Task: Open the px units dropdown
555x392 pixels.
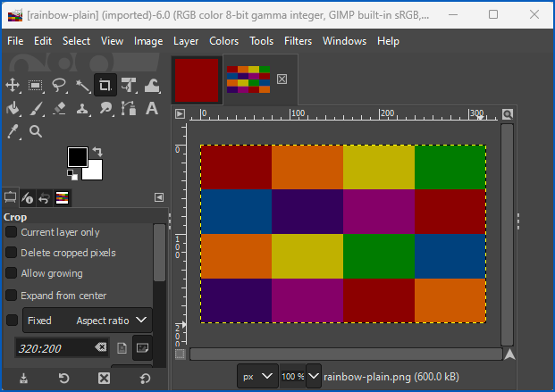Action: pos(258,377)
